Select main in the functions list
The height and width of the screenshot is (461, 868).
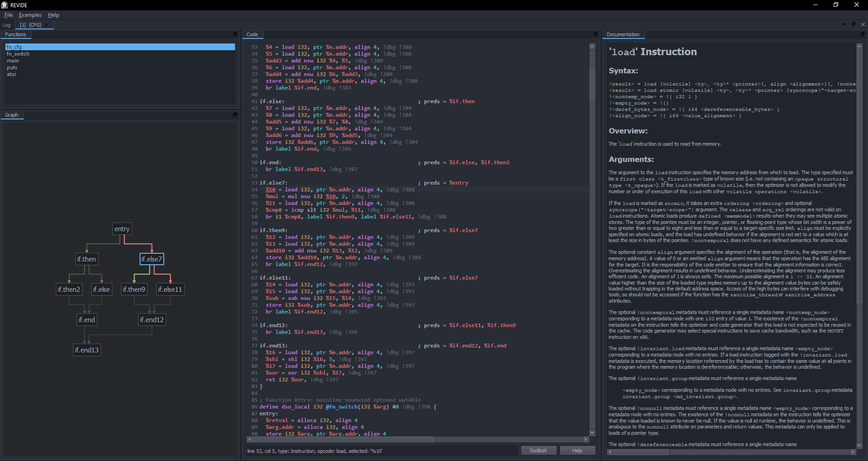[120, 61]
